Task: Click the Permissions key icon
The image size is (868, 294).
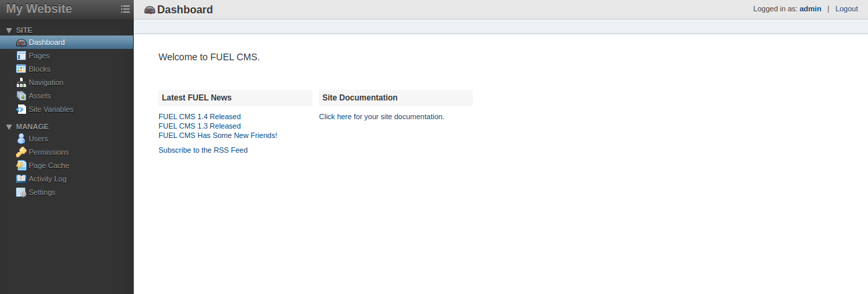Action: tap(21, 152)
